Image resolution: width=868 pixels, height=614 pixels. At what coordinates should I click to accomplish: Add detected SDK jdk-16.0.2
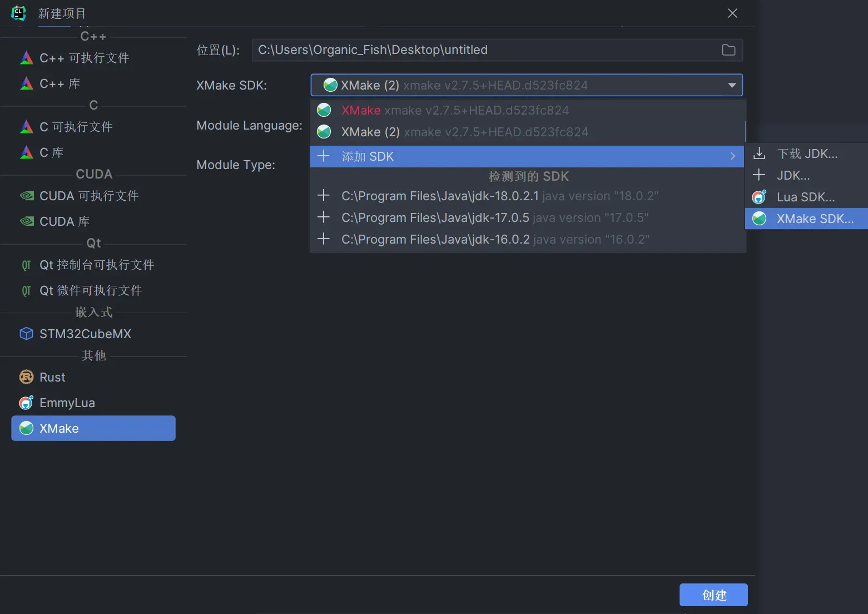click(x=527, y=239)
